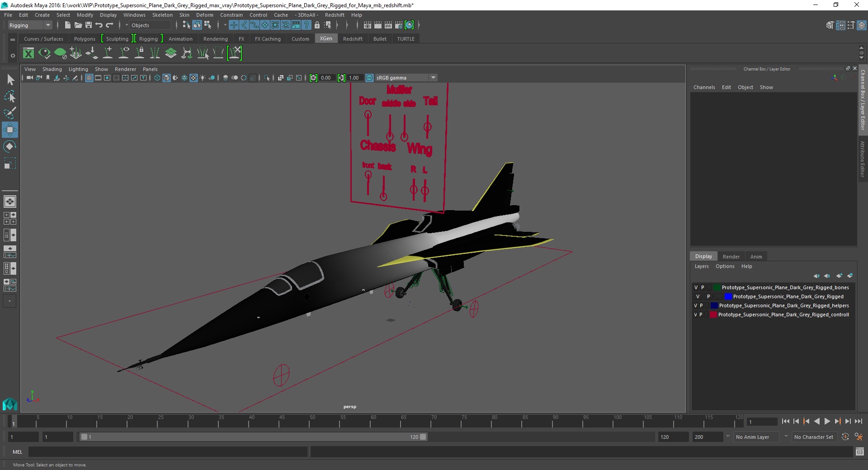Open the Render Settings clapperboard icon
Screen dimensions: 868x470
(x=399, y=25)
